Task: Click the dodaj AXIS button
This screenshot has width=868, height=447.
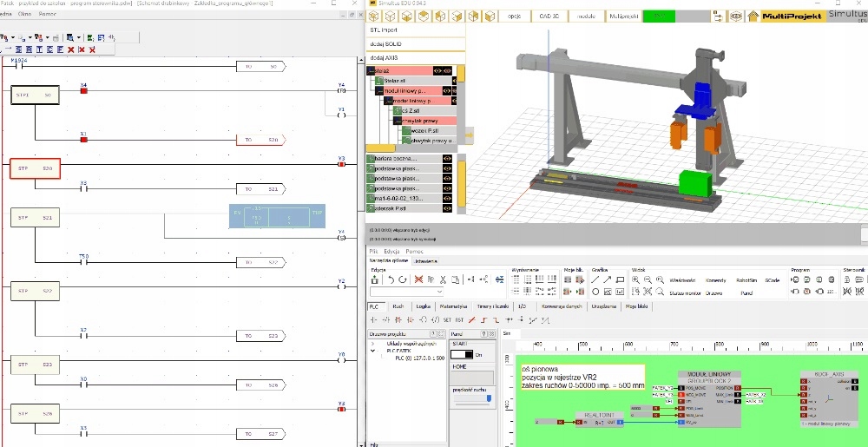Action: pos(416,57)
